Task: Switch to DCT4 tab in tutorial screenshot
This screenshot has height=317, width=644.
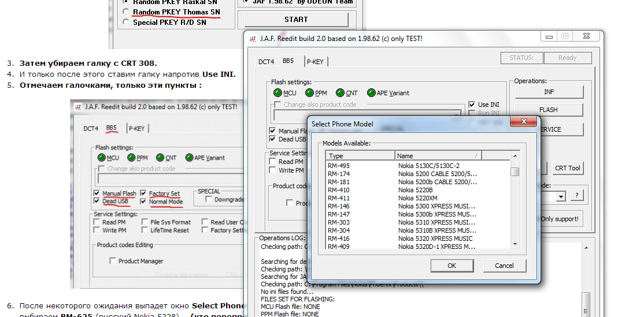Action: pos(91,128)
